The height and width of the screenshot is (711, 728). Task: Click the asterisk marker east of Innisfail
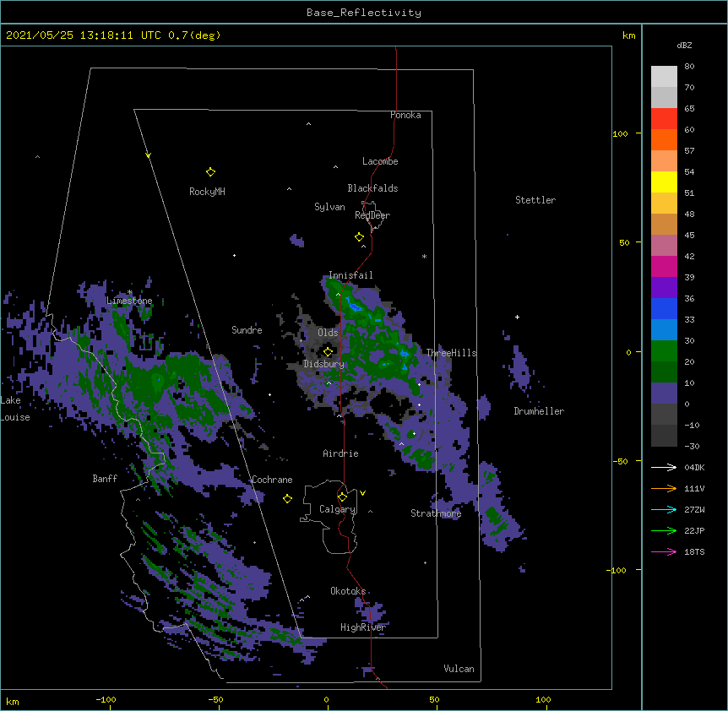click(424, 256)
